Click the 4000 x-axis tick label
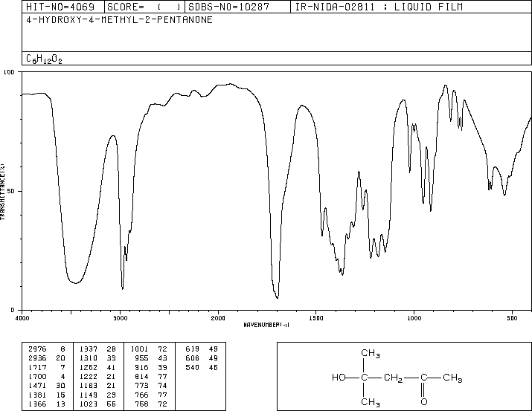 point(22,318)
